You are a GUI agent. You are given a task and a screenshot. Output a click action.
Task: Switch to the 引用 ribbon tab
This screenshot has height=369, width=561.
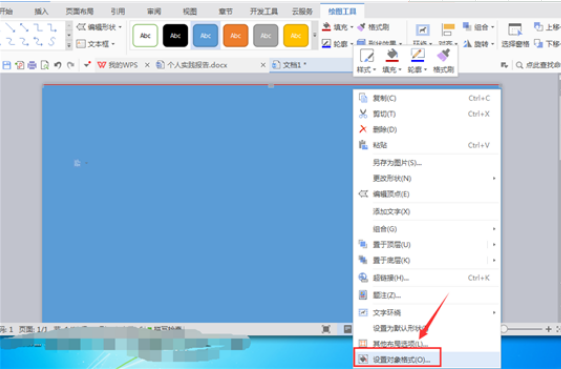(x=118, y=11)
